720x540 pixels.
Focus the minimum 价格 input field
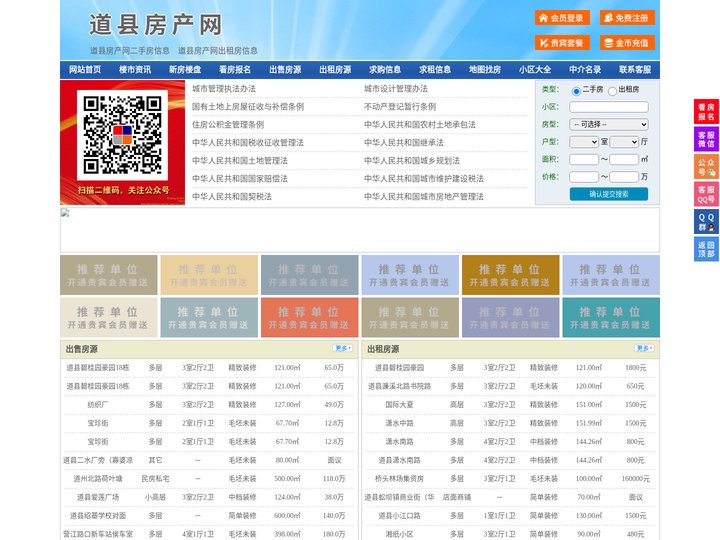point(584,177)
